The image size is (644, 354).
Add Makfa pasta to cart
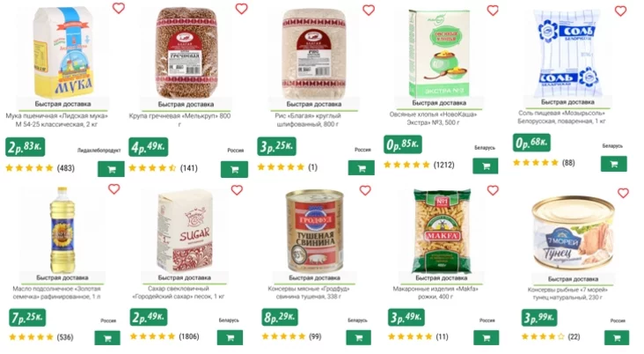click(x=487, y=338)
